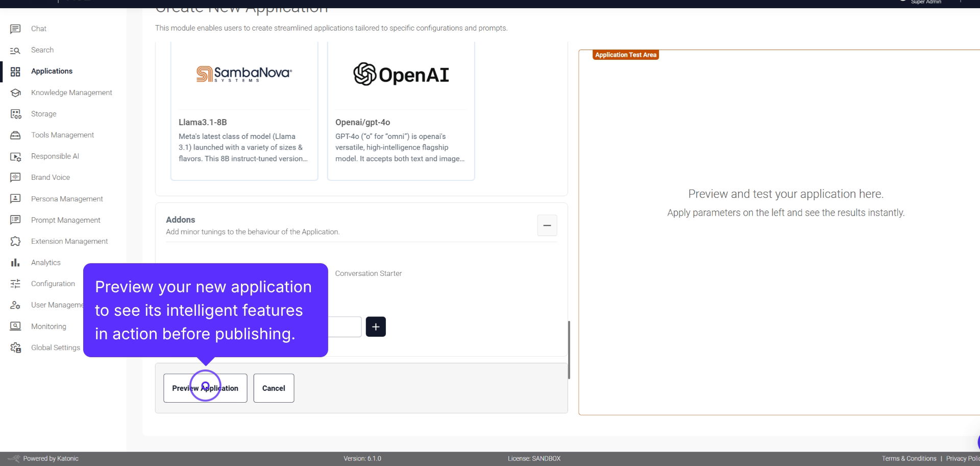Open Brand Voice from the sidebar icon

[16, 177]
